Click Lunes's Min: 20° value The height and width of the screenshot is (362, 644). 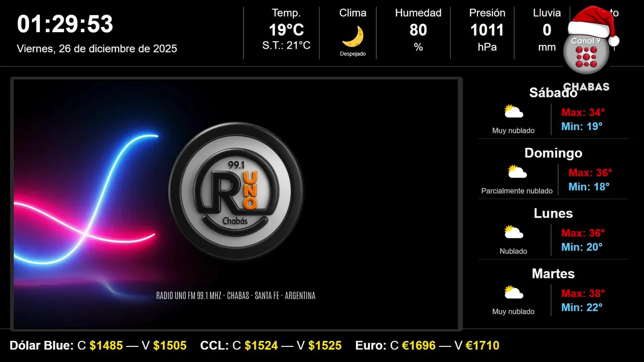click(x=582, y=247)
